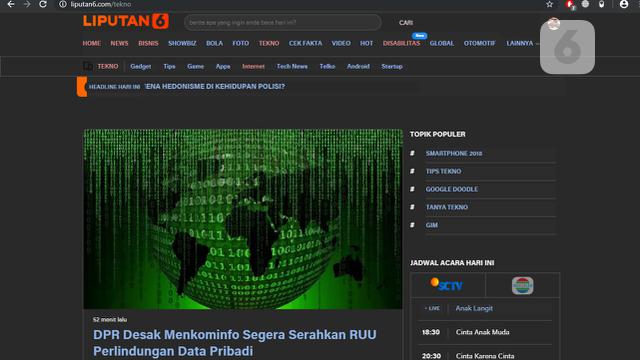Focus the news search field
This screenshot has width=640, height=360.
(282, 22)
